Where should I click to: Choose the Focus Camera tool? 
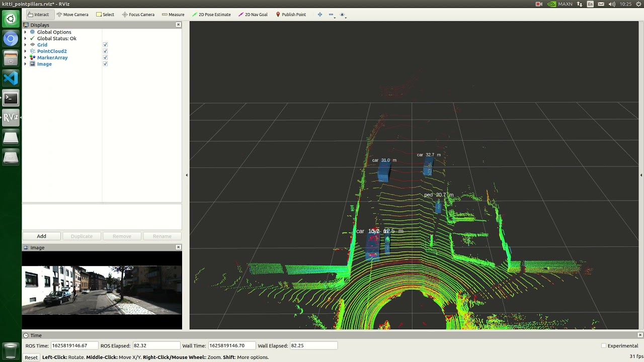(138, 15)
